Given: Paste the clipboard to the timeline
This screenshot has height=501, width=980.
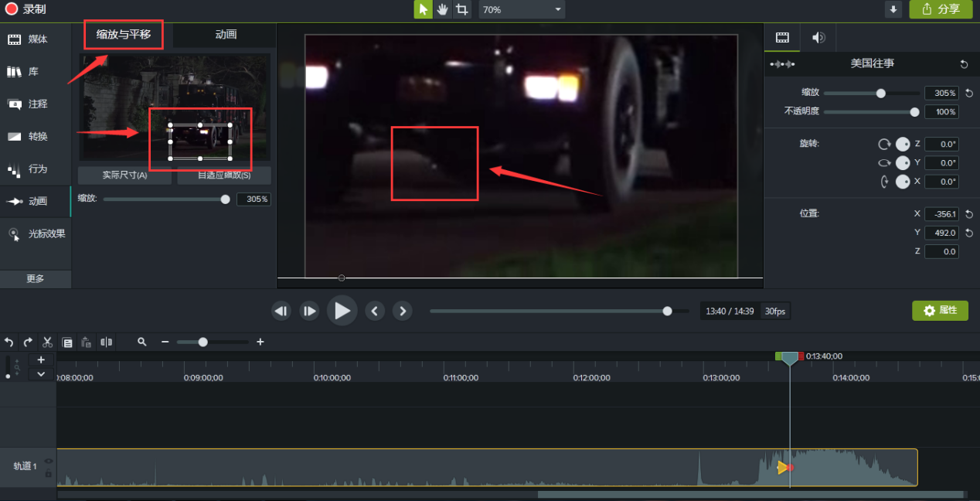Looking at the screenshot, I should point(87,342).
